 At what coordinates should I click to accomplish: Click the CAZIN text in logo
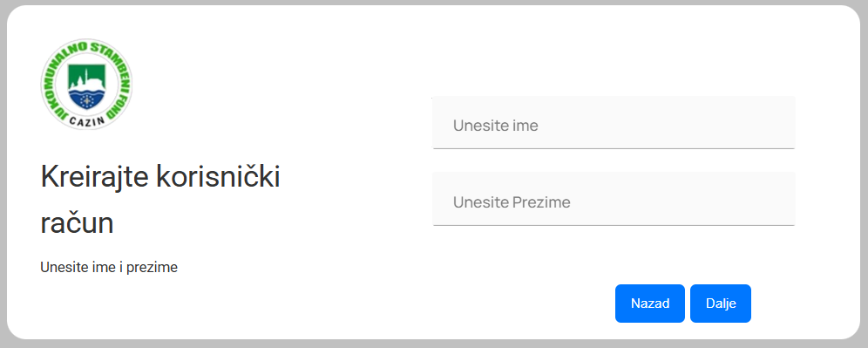87,123
